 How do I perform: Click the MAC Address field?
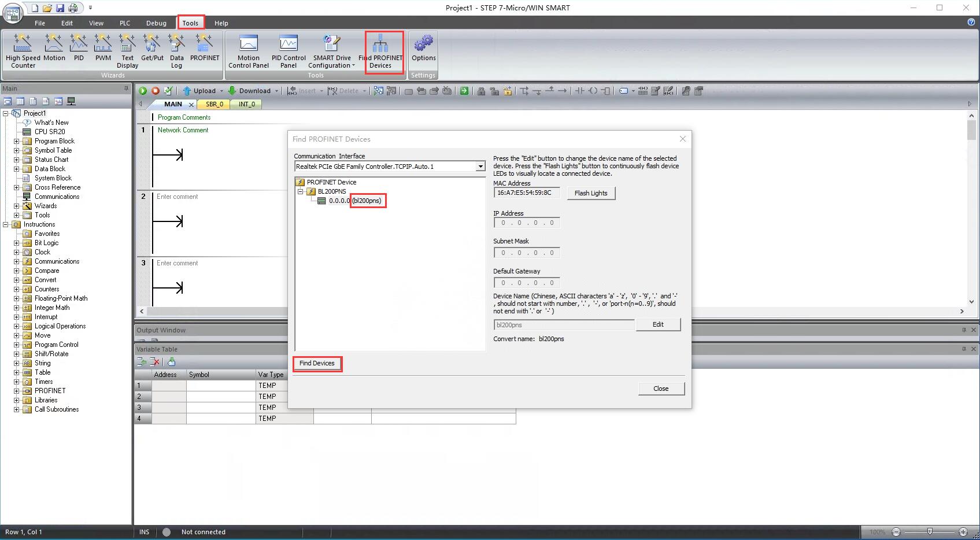[x=527, y=193]
